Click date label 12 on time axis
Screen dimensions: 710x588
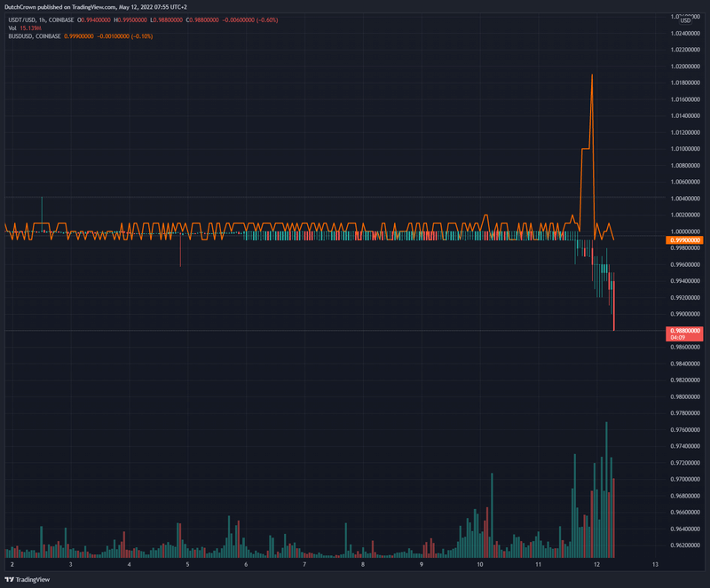coord(596,564)
